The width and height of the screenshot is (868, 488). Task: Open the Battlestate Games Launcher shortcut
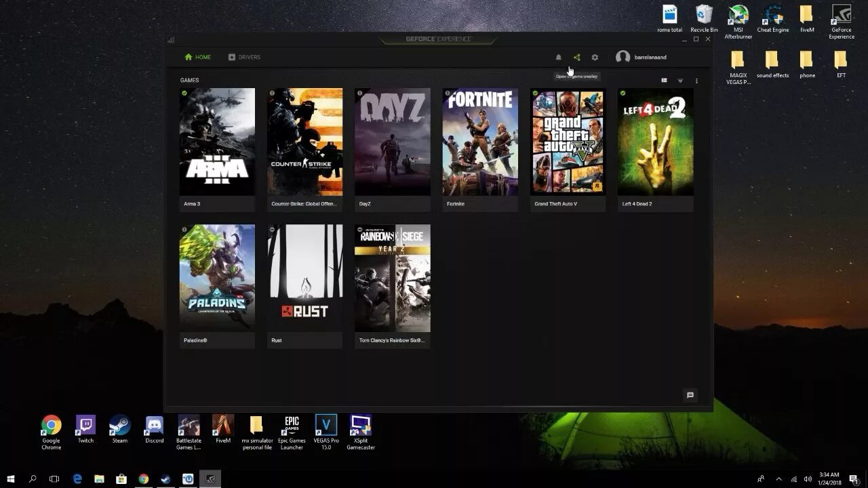point(189,432)
